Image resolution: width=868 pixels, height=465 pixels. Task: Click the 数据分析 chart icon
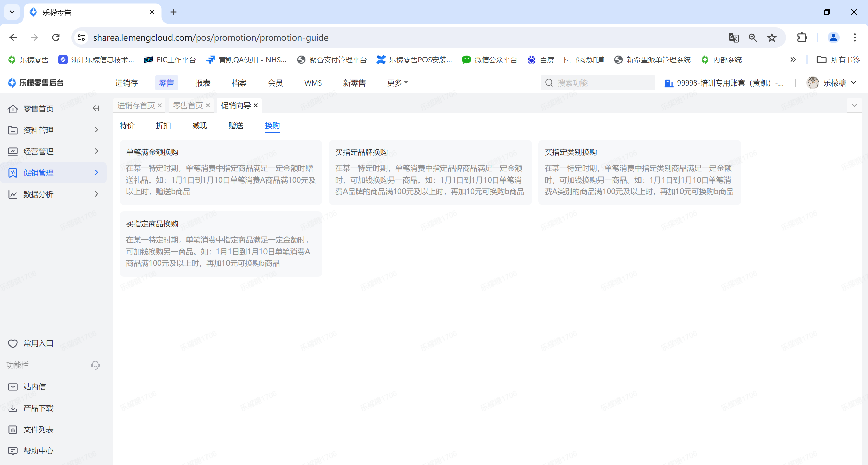click(13, 194)
